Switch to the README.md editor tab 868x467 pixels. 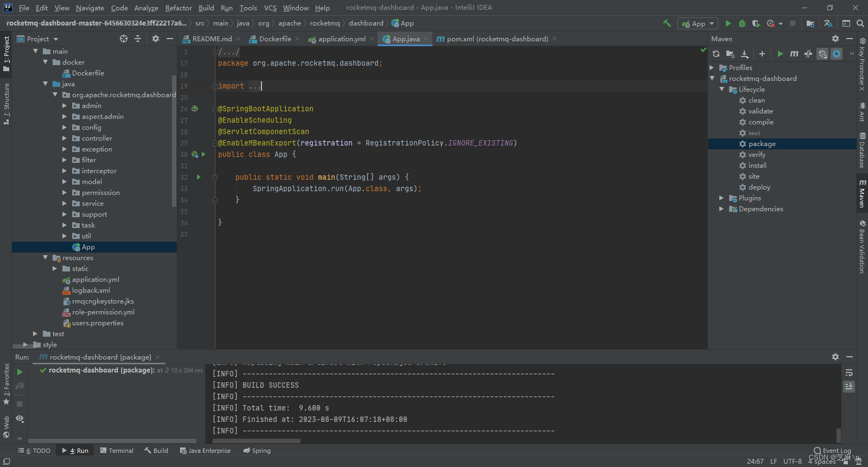[212, 39]
